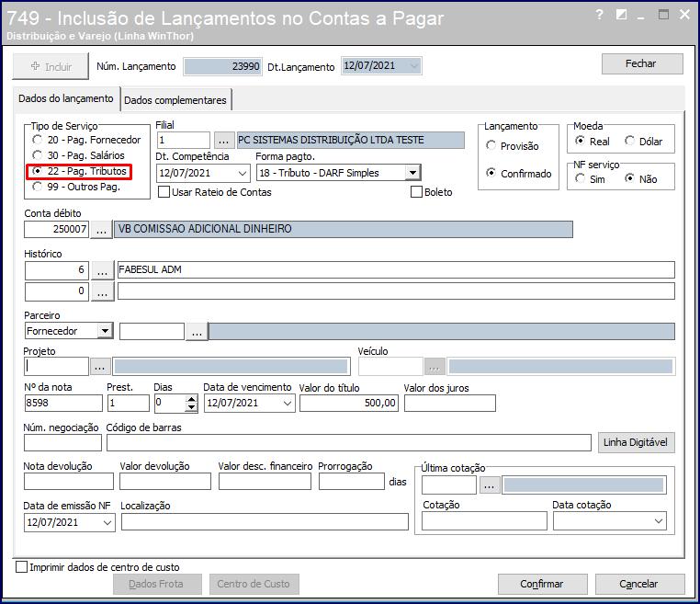Focus the Núm. Lançamento field
The height and width of the screenshot is (604, 700).
222,66
